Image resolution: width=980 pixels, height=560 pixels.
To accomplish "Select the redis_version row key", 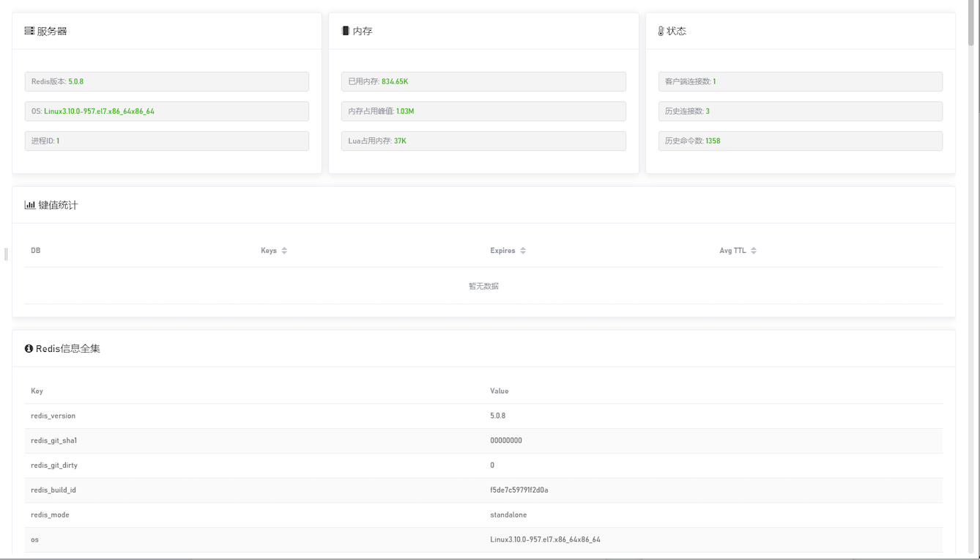I will 53,416.
